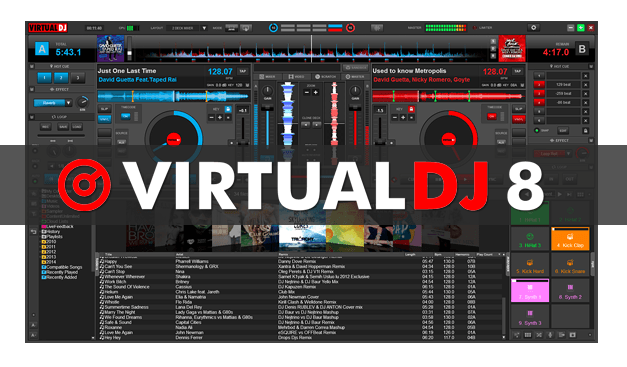Click the VirtualDJ logo in top-left

pos(48,28)
